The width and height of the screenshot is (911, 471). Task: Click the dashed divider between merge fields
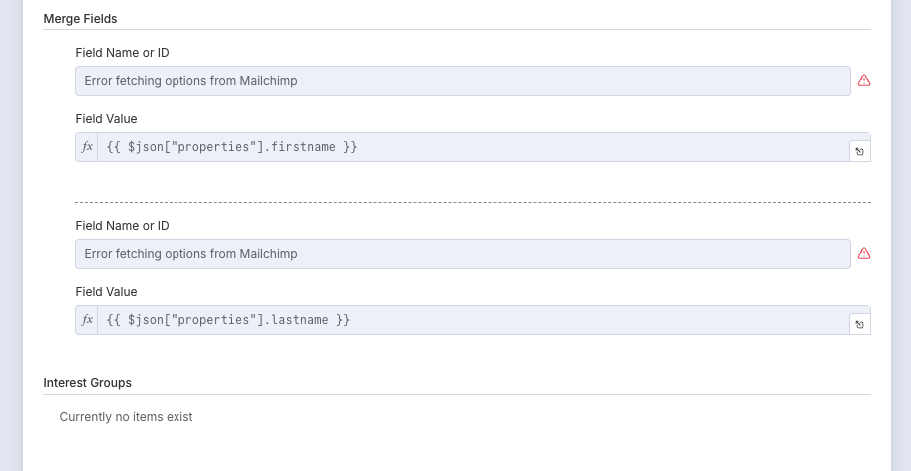[x=472, y=203]
